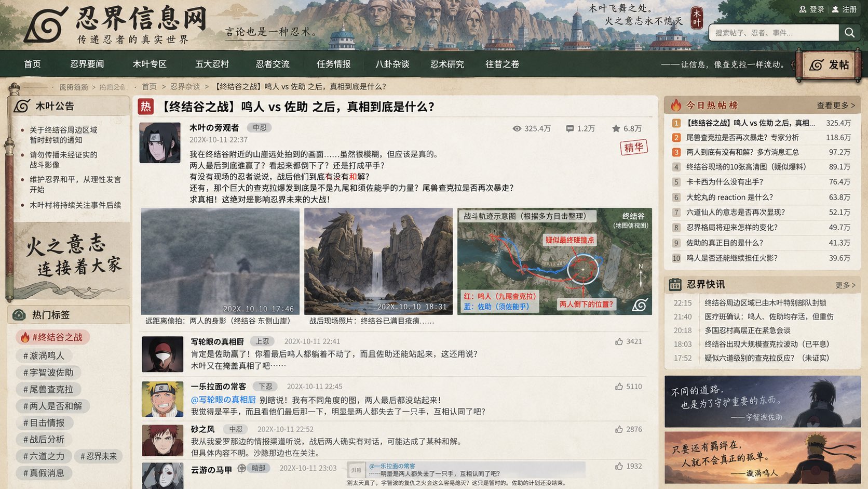Click the star favorites icon showing 6.8万
This screenshot has width=868, height=489.
click(x=616, y=128)
